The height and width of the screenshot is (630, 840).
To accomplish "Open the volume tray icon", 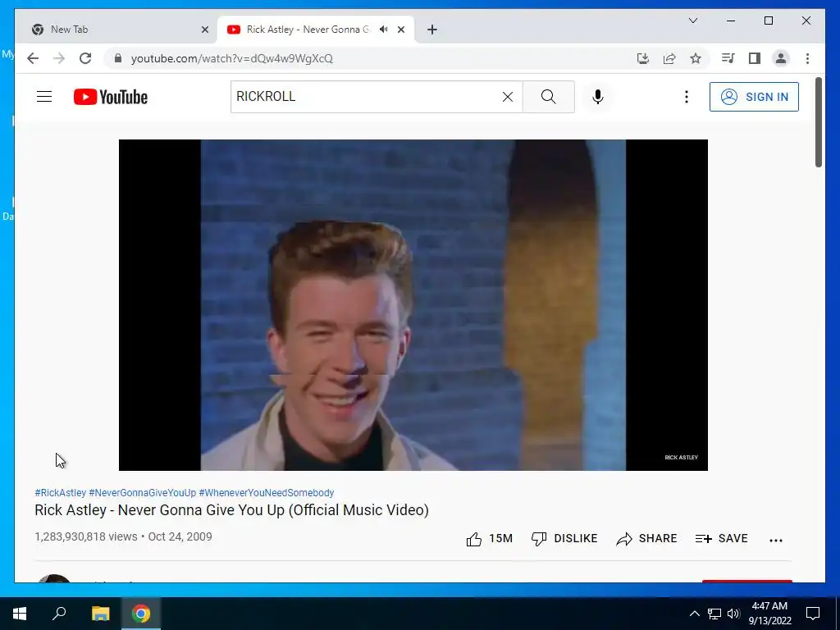I will pos(733,614).
